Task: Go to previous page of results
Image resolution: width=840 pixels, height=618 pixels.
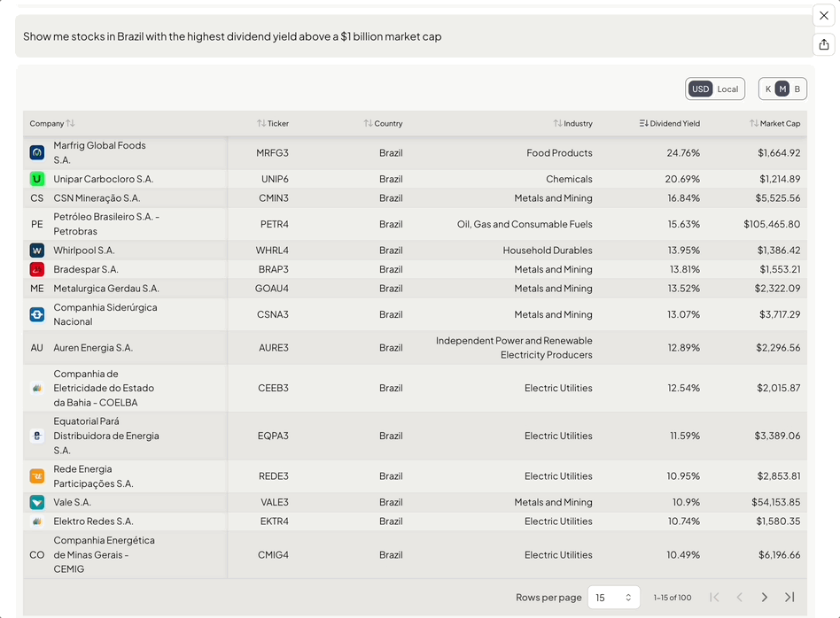Action: pos(739,597)
